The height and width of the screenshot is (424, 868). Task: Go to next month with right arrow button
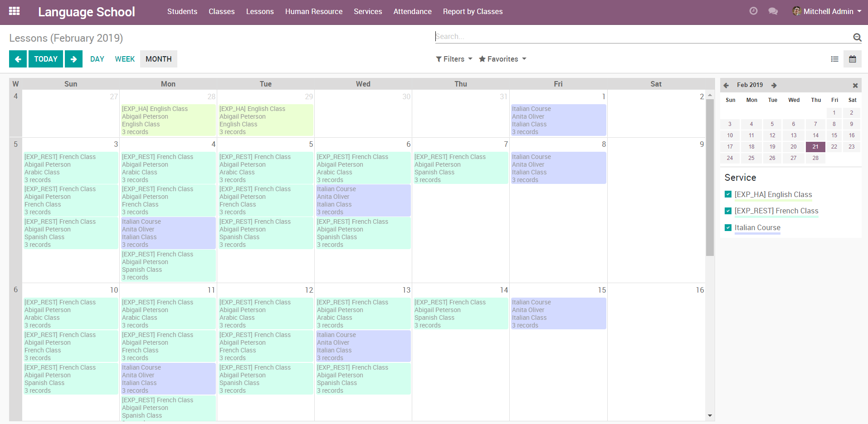click(73, 59)
